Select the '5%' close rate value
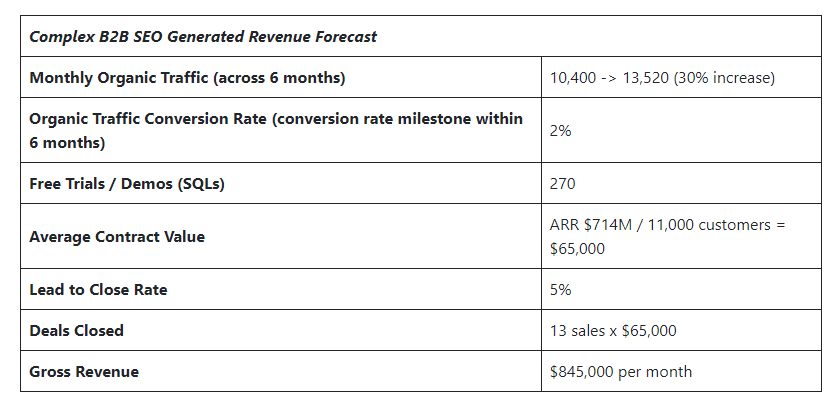 [x=560, y=289]
